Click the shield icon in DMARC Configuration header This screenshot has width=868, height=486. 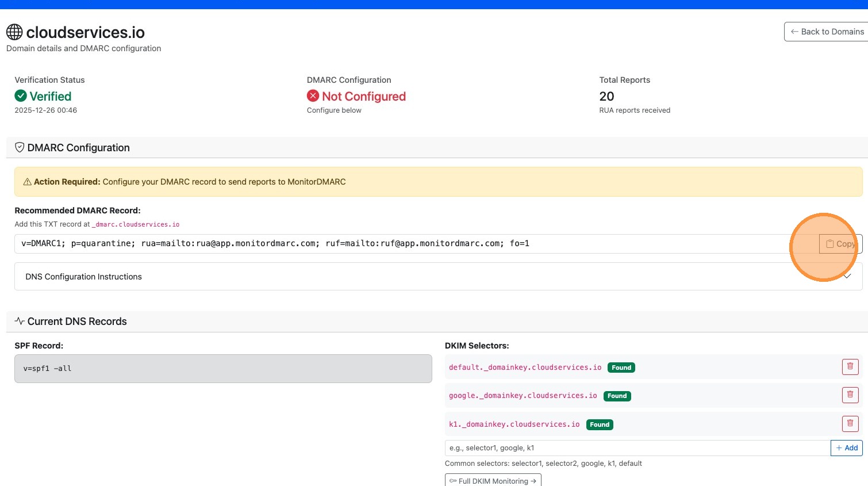20,147
